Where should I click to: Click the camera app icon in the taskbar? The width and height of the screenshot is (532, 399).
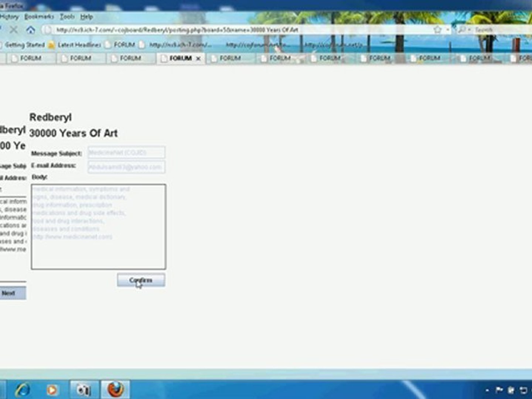pos(83,390)
